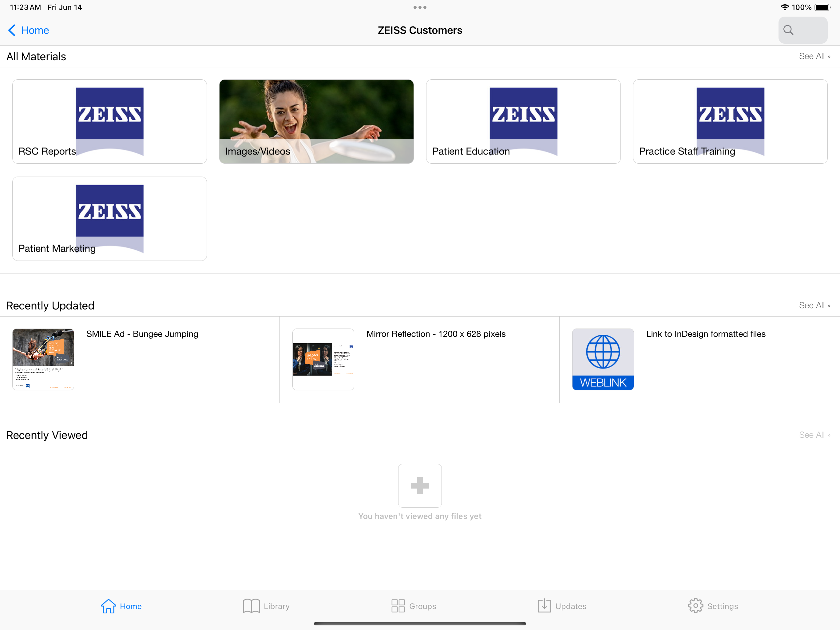Select Link to InDesign formatted files

point(706,334)
